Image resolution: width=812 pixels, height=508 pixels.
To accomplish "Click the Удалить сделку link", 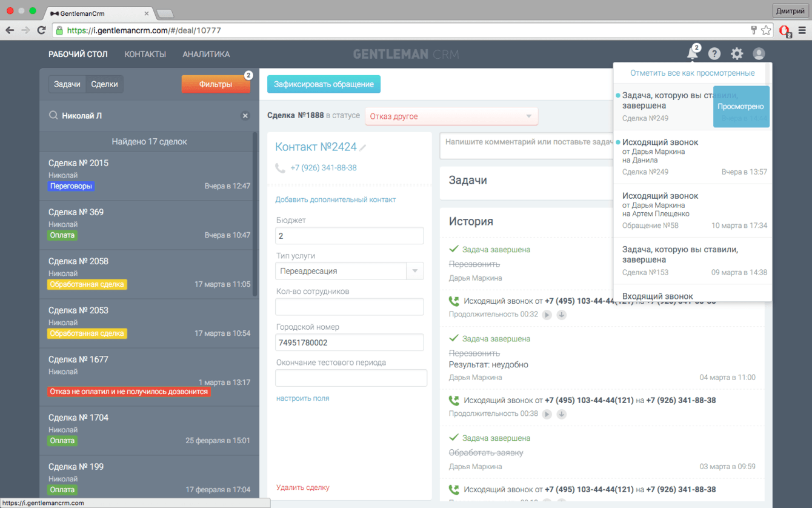I will tap(303, 487).
